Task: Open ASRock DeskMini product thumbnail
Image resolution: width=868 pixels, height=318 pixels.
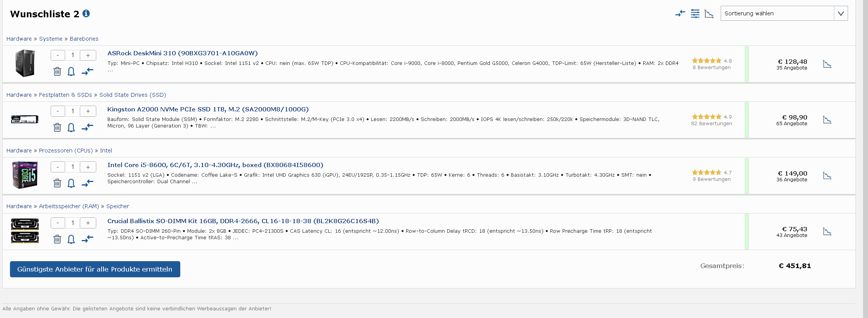Action: (x=25, y=63)
